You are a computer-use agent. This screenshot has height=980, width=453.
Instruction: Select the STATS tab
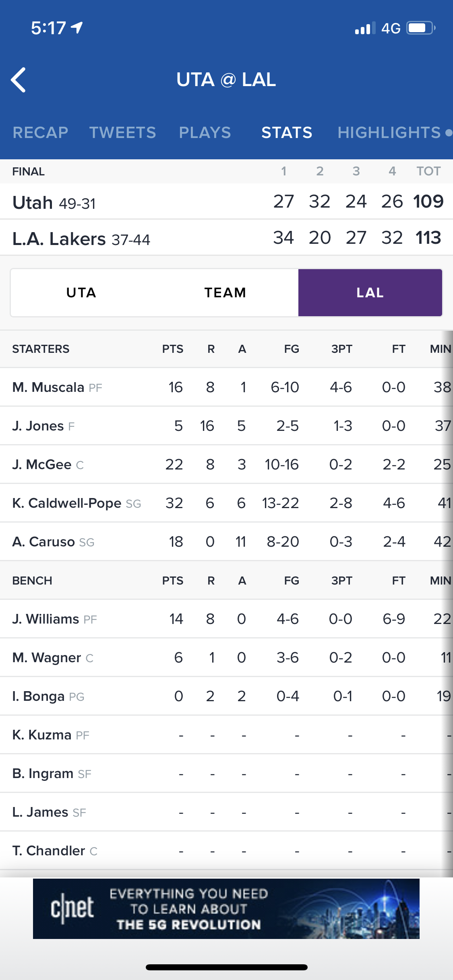coord(287,132)
